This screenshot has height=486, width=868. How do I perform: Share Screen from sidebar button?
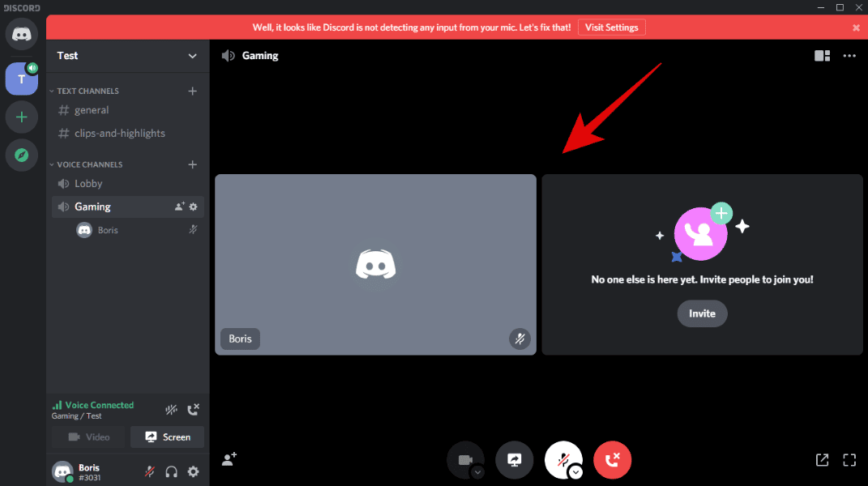(x=167, y=437)
